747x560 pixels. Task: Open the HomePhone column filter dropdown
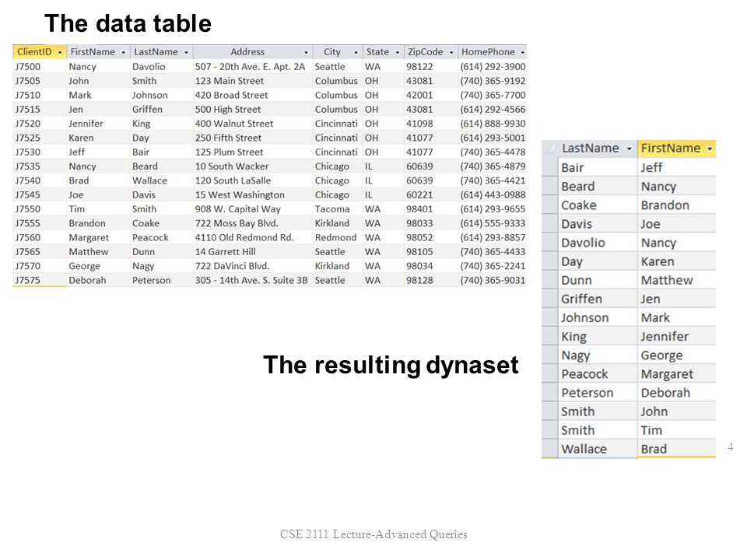[x=523, y=52]
